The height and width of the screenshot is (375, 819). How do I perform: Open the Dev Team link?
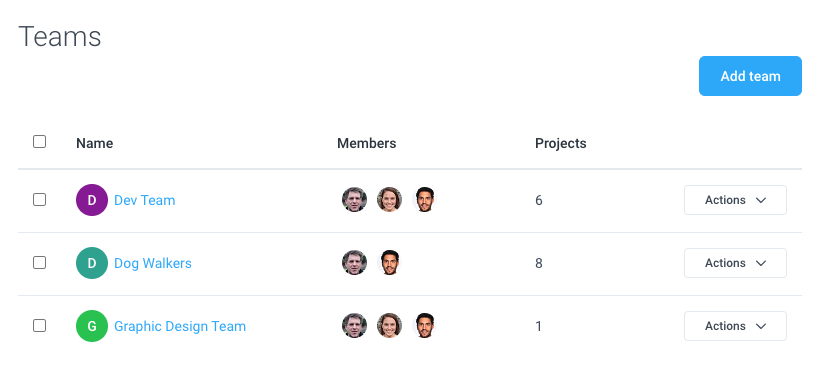point(145,201)
